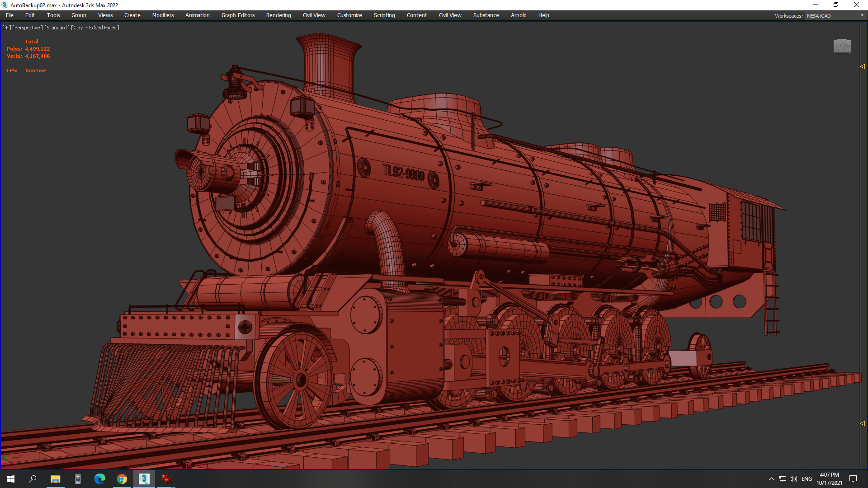Expand the system tray hidden icons chevron
Image resolution: width=868 pixels, height=488 pixels.
point(771,479)
